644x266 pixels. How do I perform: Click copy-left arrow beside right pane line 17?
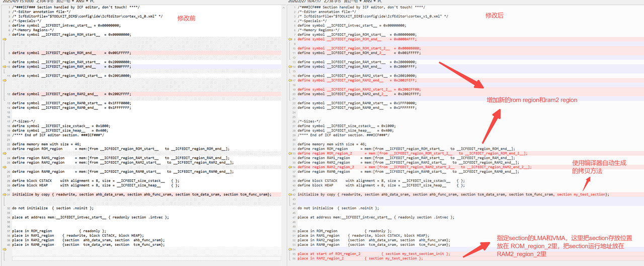pos(290,80)
